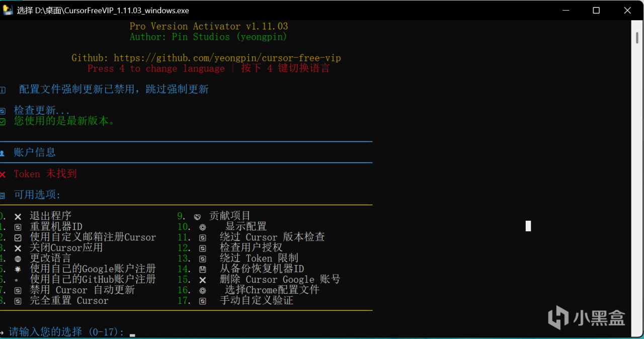
Task: Click the gear icon beside 选择Chrome配置文件
Action: point(202,291)
